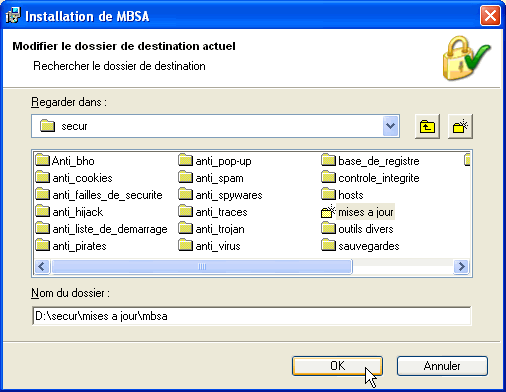Close the Installation de MBSA window
Viewport: 506px width, 392px height.
pyautogui.click(x=490, y=16)
